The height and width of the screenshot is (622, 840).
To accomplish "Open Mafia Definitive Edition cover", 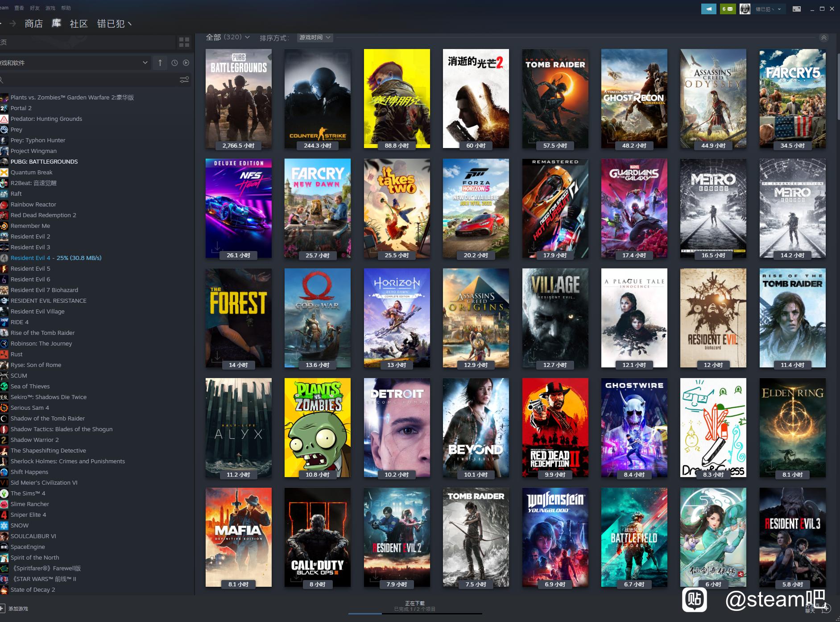I will [x=239, y=537].
